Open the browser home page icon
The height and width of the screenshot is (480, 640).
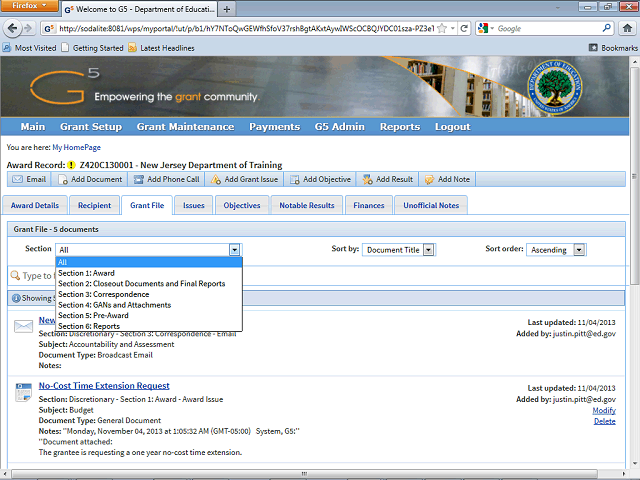[627, 28]
